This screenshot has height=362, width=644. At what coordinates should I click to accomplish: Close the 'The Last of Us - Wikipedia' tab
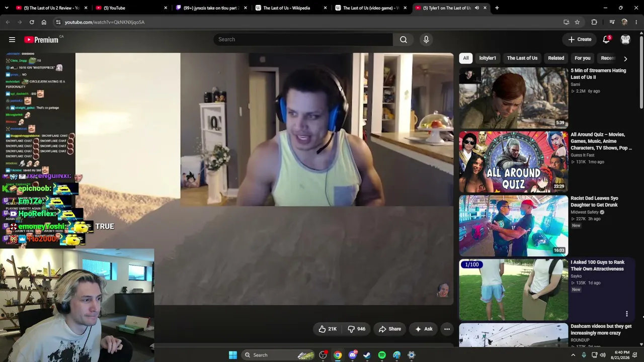(x=325, y=8)
